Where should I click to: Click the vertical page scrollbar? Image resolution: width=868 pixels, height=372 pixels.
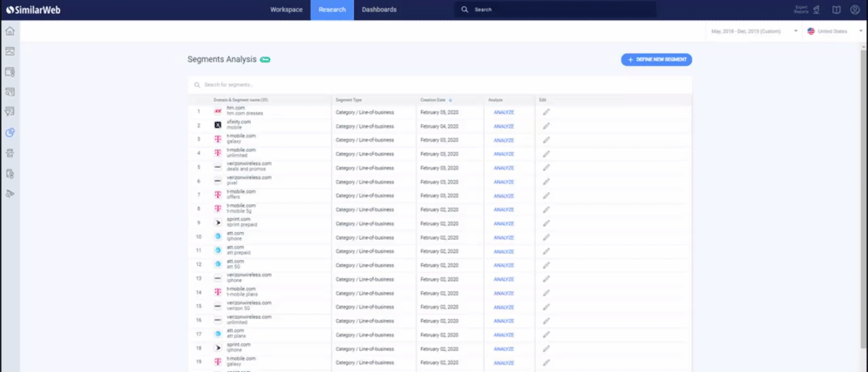[x=864, y=200]
